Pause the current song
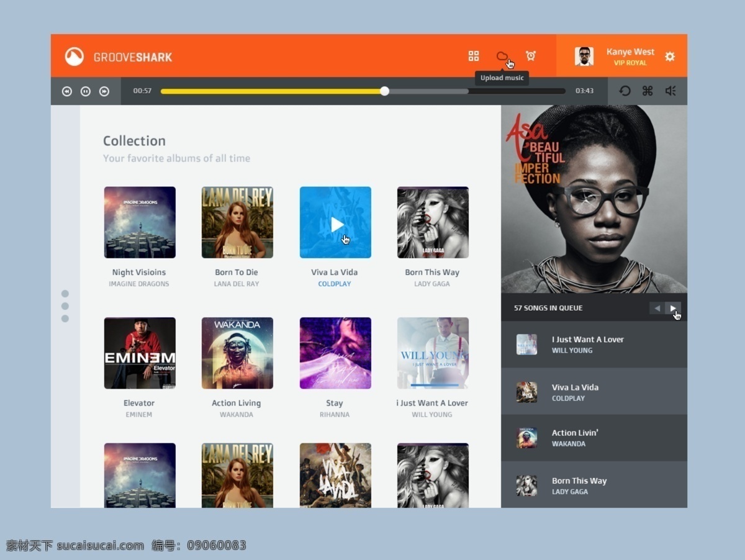Image resolution: width=745 pixels, height=560 pixels. point(86,91)
